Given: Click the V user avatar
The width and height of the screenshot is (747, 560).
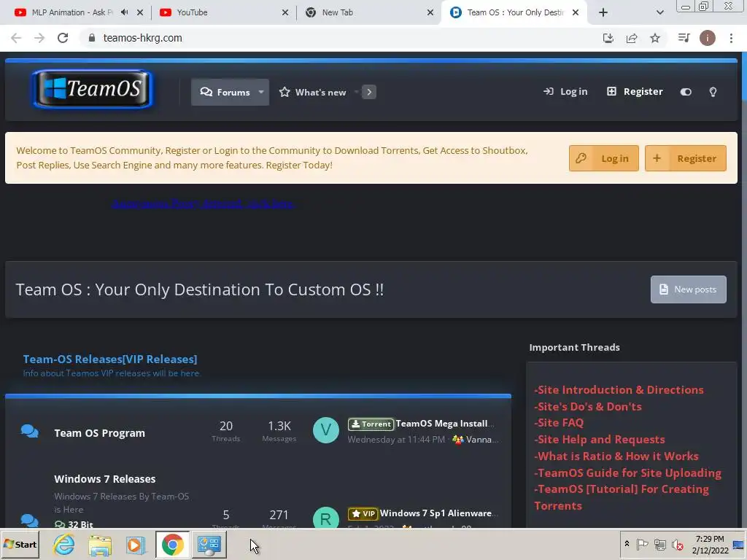Looking at the screenshot, I should click(326, 430).
